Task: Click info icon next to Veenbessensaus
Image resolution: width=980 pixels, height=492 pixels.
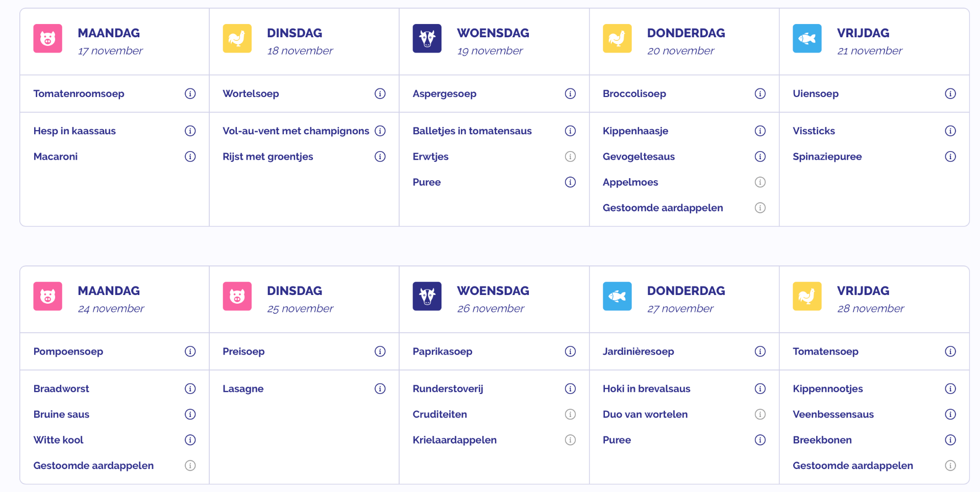Action: [x=950, y=414]
